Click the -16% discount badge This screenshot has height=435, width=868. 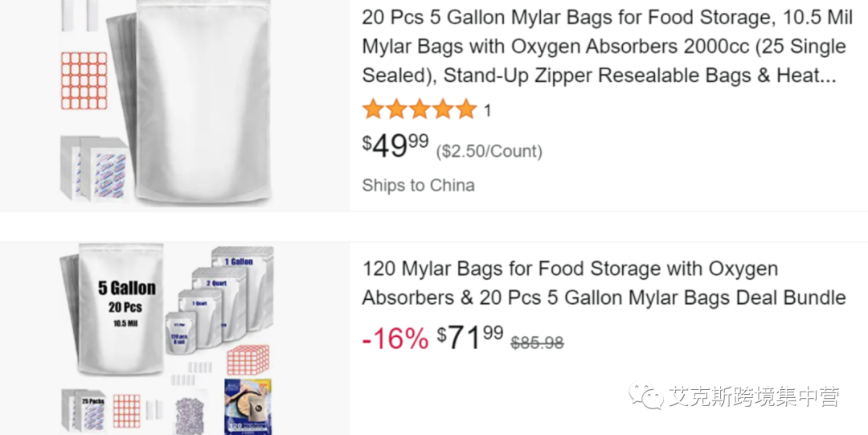point(395,339)
